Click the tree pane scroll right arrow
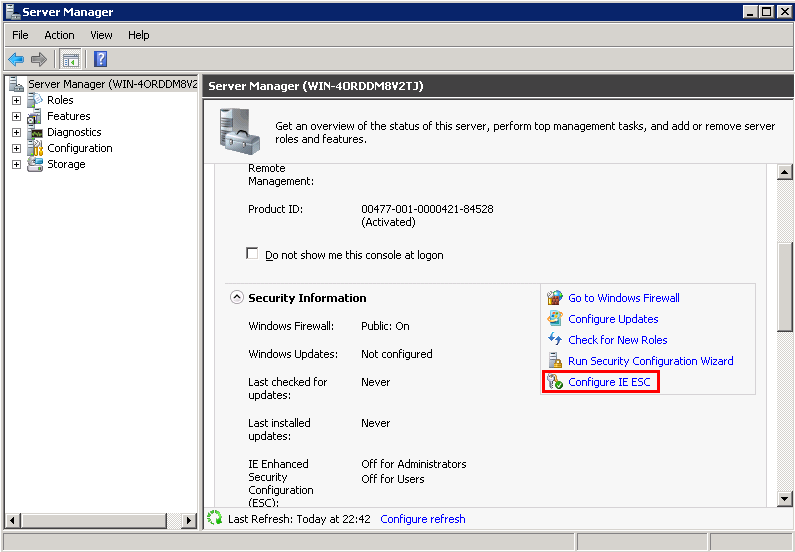Viewport: 795px width, 552px height. 189,520
